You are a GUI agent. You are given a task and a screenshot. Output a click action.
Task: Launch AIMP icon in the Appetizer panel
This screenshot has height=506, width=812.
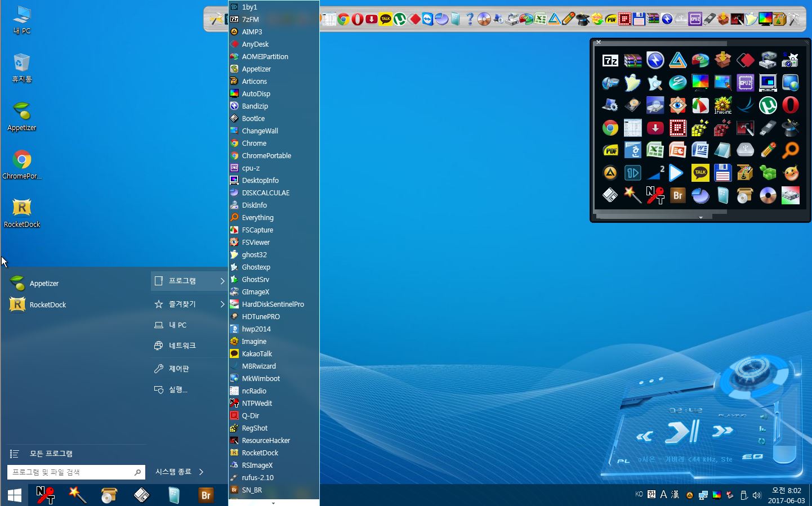(610, 173)
